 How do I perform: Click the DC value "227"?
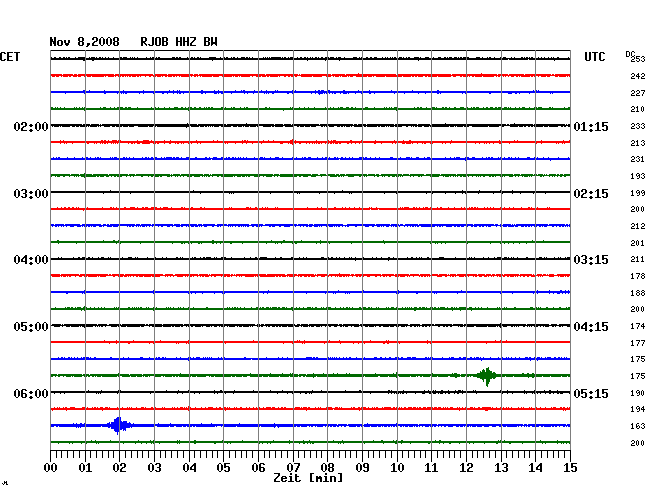(x=638, y=93)
